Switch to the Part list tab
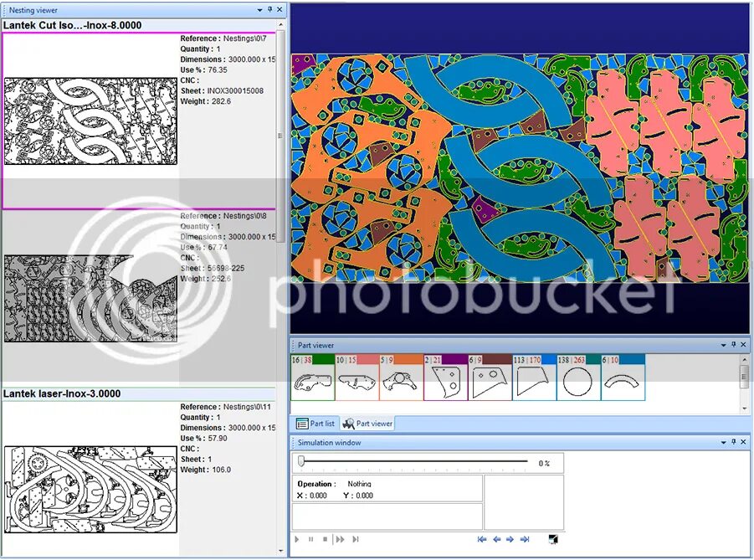The height and width of the screenshot is (560, 754). [x=315, y=424]
